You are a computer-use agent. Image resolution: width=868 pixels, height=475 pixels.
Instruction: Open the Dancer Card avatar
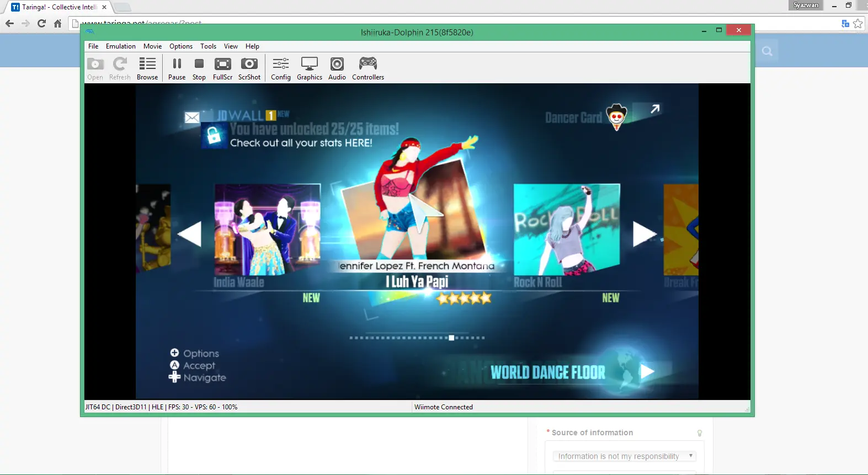point(616,116)
